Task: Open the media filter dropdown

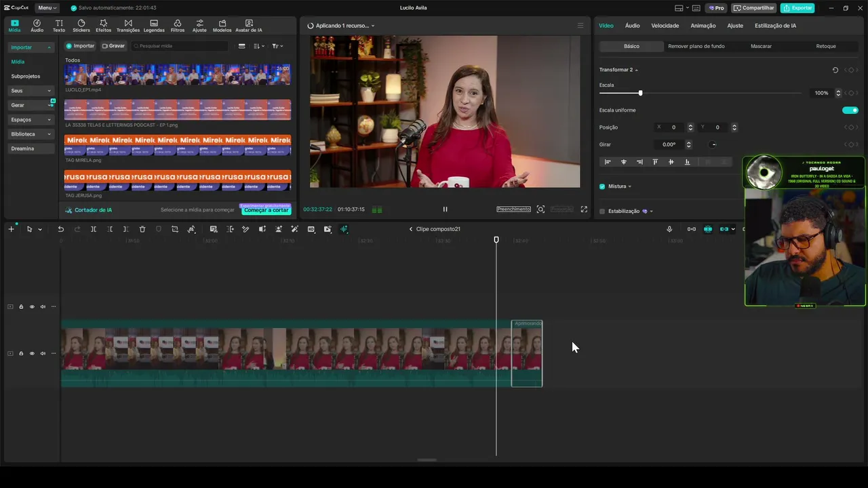Action: point(277,46)
